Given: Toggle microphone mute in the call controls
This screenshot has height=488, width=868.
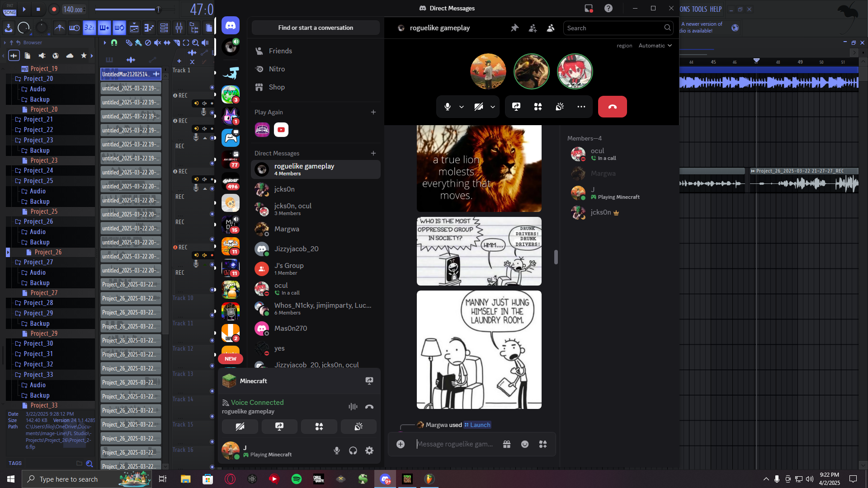Looking at the screenshot, I should pos(447,107).
